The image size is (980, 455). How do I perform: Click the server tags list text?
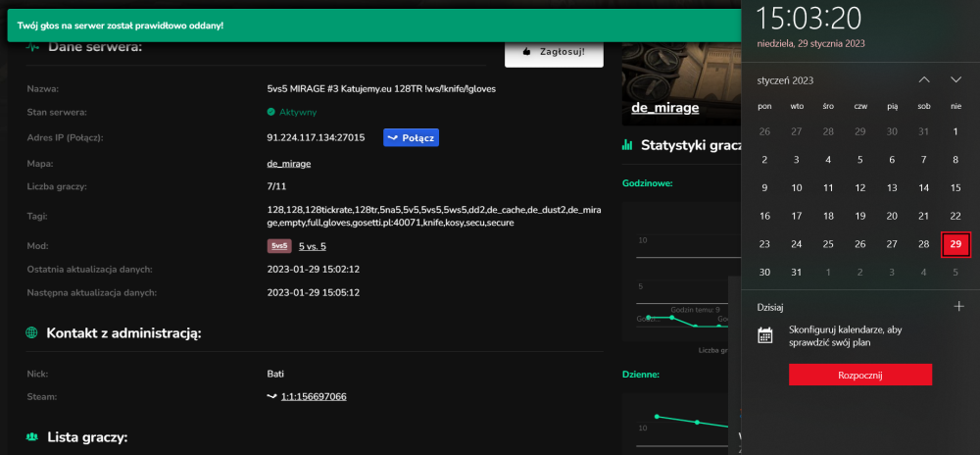point(434,217)
